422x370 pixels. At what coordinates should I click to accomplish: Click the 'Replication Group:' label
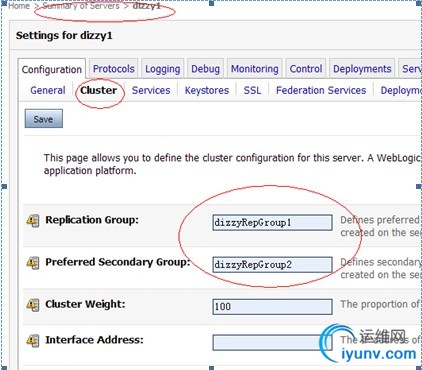(92, 220)
